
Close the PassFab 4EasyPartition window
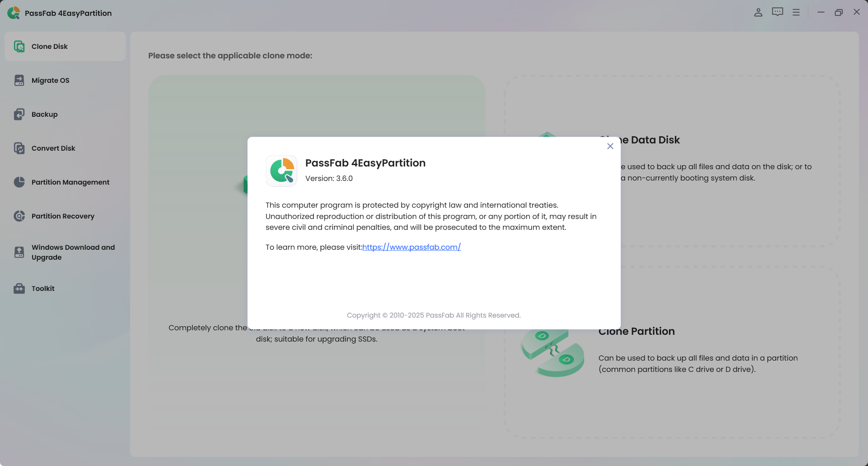point(857,12)
